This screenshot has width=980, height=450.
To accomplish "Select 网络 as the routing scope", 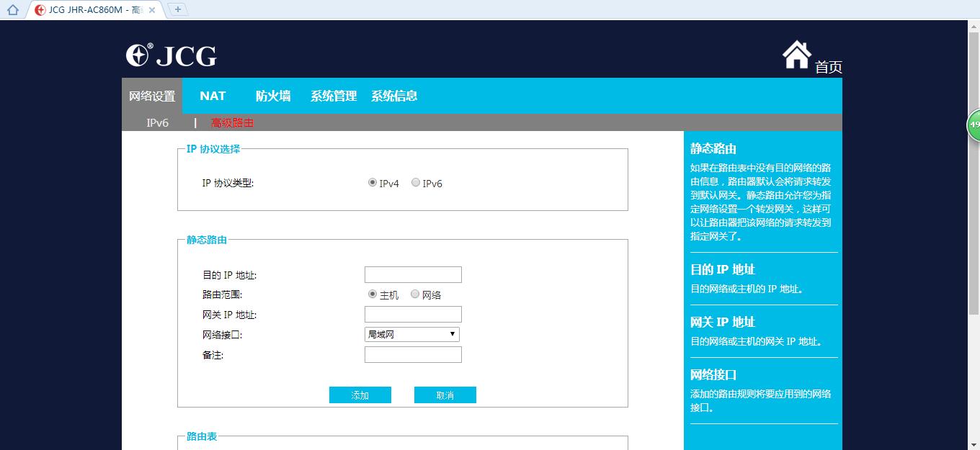I will 415,294.
